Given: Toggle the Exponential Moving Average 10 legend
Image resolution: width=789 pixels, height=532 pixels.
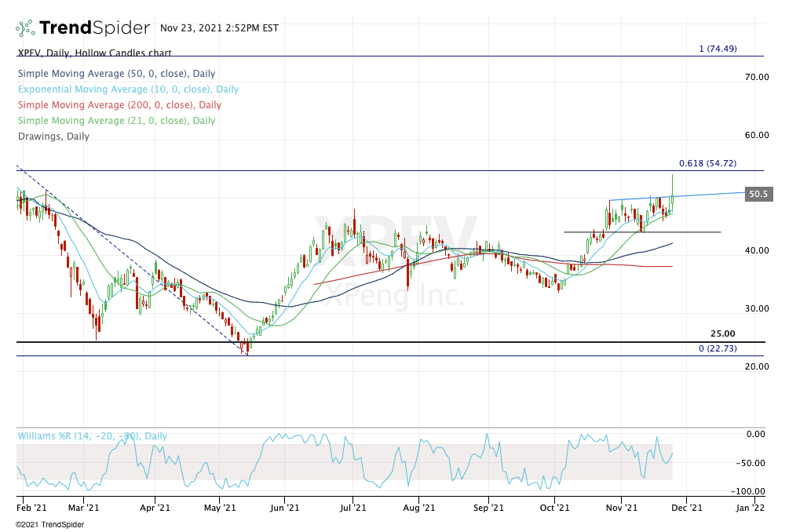Looking at the screenshot, I should click(127, 89).
